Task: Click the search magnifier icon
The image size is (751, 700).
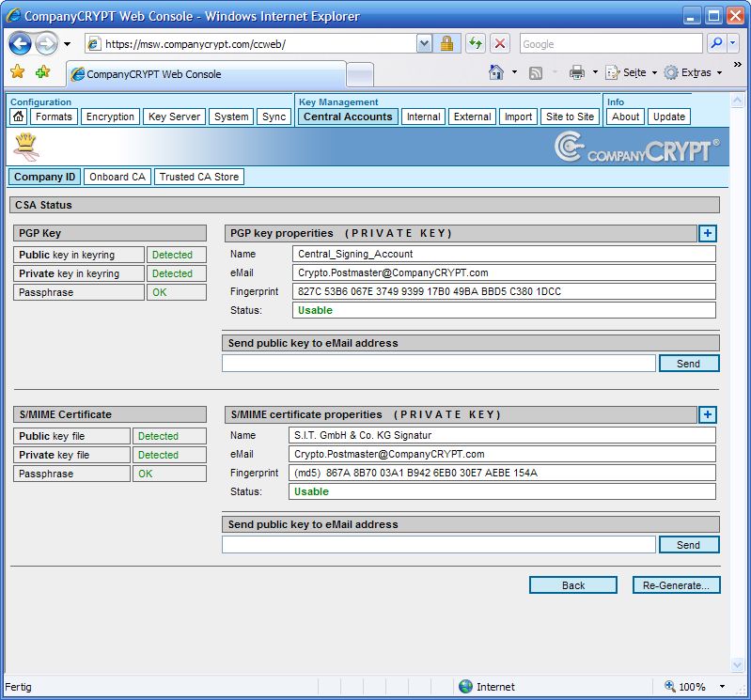Action: (x=716, y=43)
